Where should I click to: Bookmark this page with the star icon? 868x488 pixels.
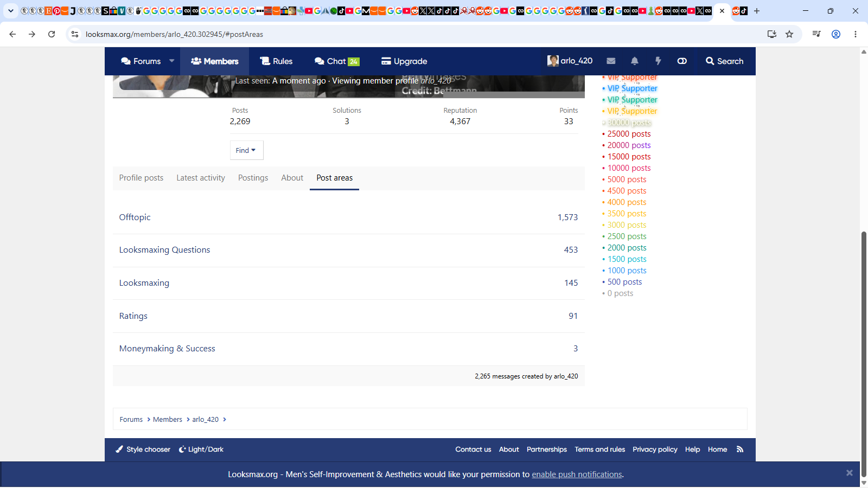point(789,34)
